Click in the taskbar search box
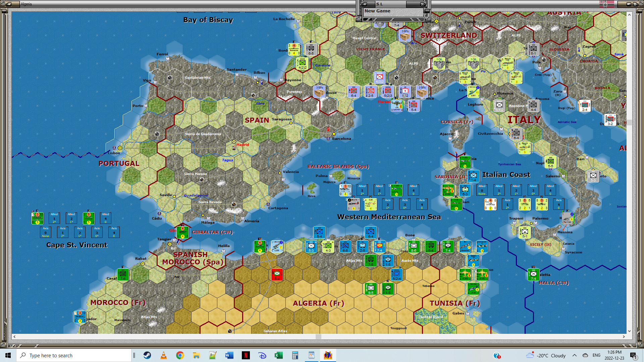Image resolution: width=644 pixels, height=362 pixels. (x=74, y=355)
